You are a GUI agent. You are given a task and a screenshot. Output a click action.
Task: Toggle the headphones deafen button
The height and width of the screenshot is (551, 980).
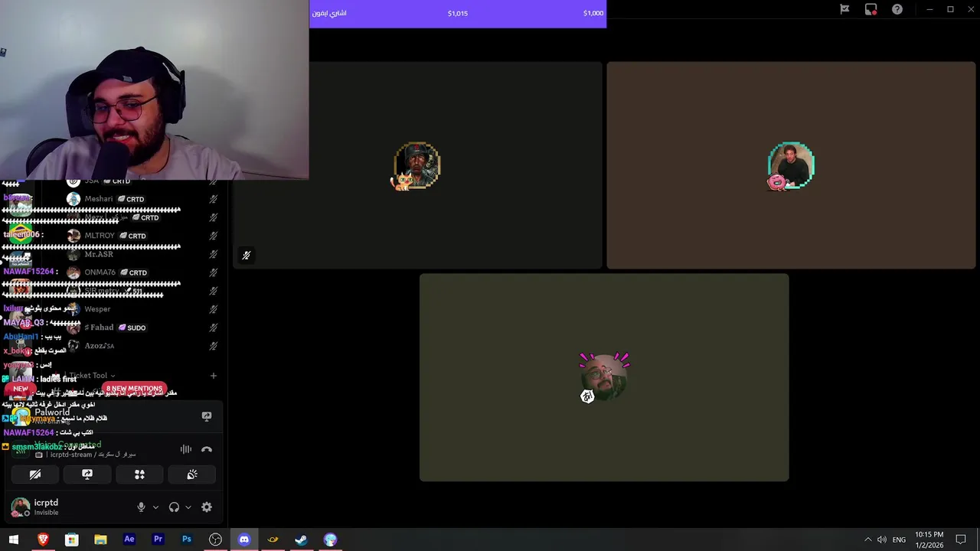point(174,507)
